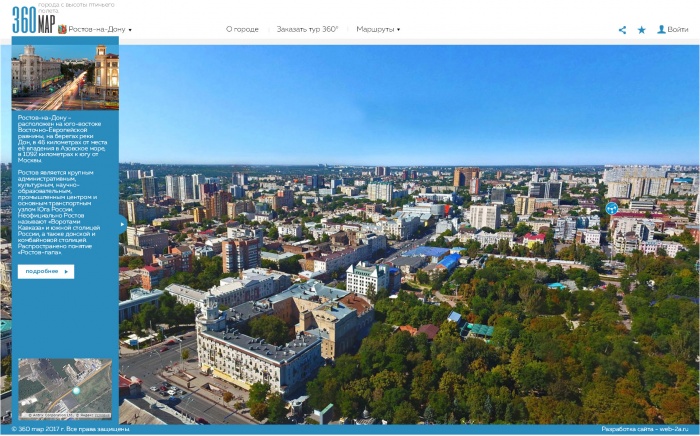Open the share icon in header
Image resolution: width=700 pixels, height=436 pixels.
pos(623,30)
